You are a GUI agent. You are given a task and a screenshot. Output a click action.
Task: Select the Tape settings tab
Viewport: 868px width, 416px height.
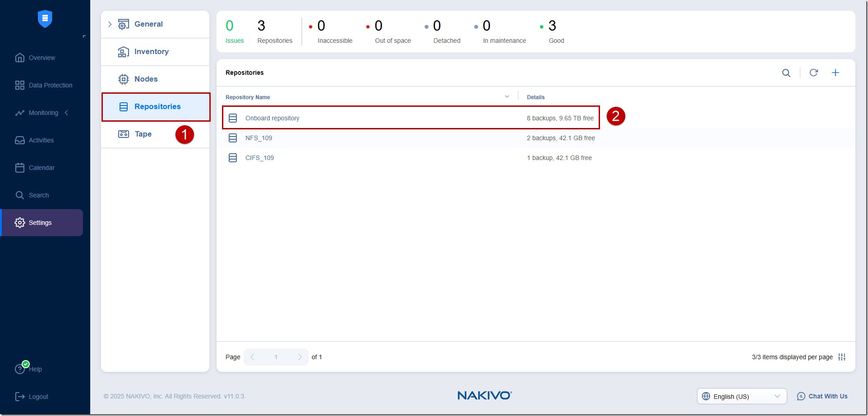[x=155, y=134]
